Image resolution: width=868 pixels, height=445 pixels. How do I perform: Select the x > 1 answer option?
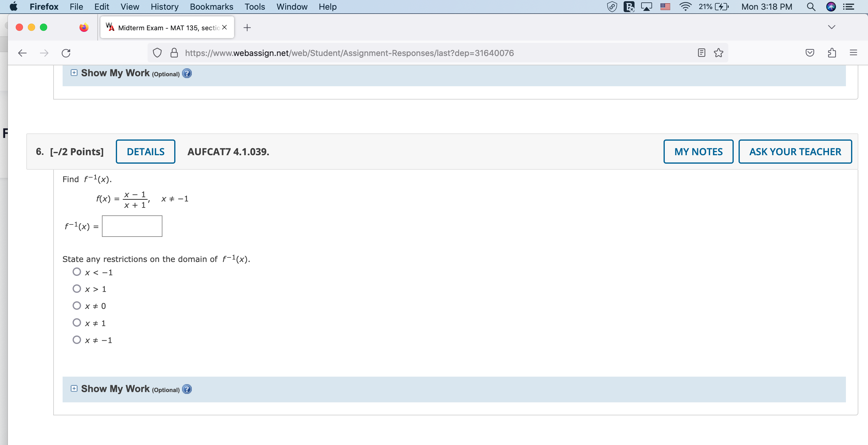coord(77,289)
